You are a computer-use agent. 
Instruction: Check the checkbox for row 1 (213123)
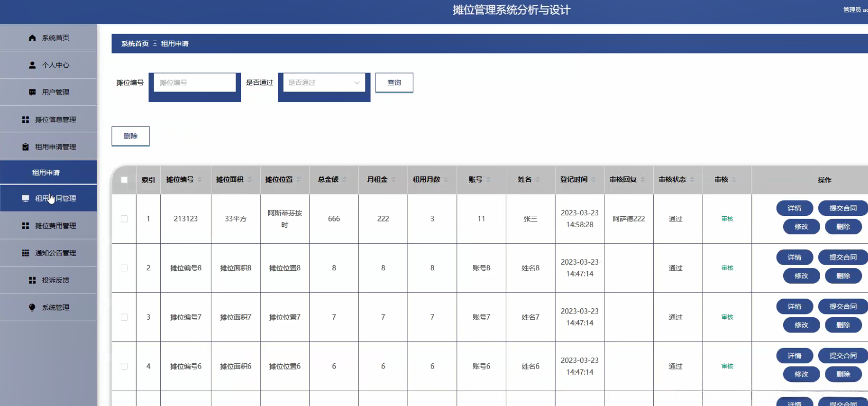[124, 219]
